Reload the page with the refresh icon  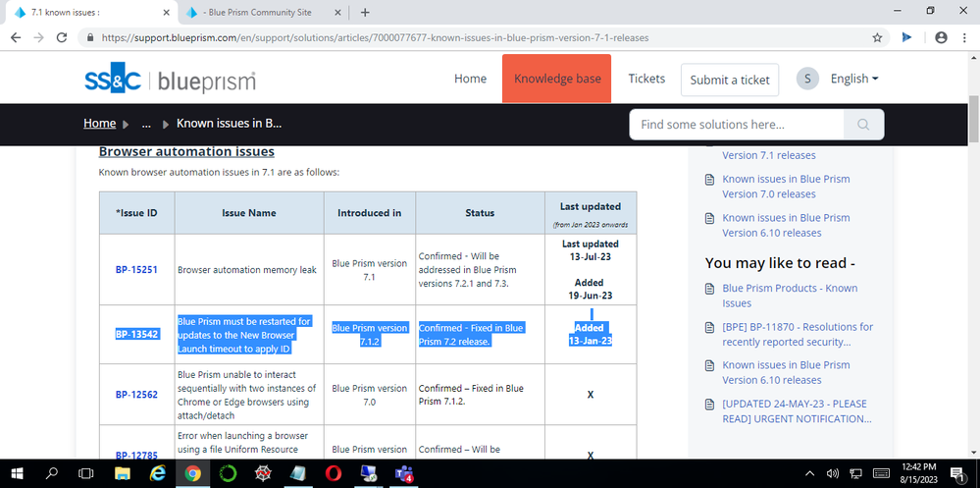(x=63, y=37)
